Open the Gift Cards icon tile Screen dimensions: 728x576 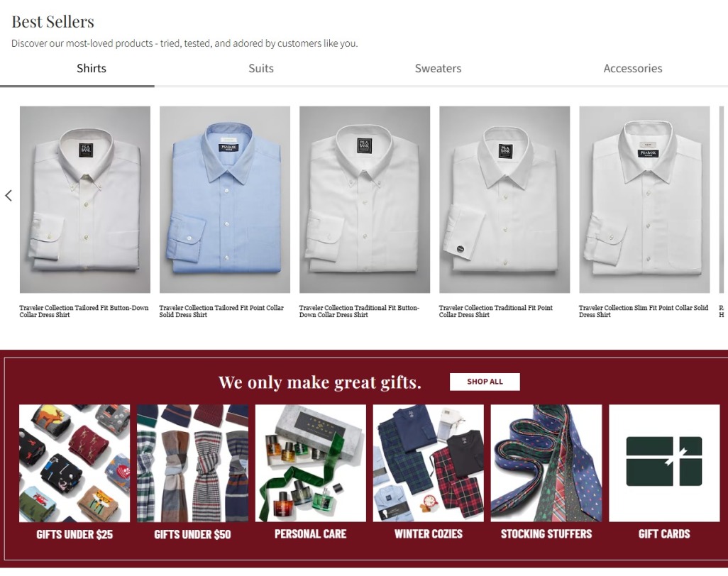663,463
